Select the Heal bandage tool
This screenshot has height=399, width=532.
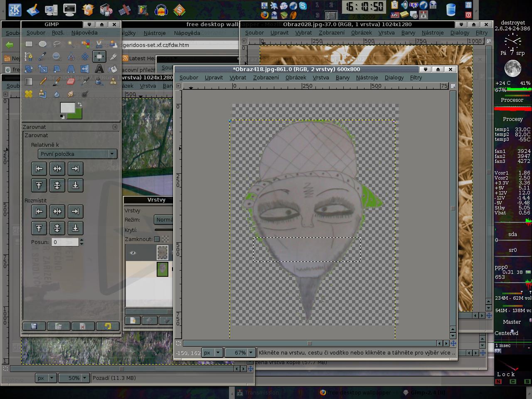point(29,94)
